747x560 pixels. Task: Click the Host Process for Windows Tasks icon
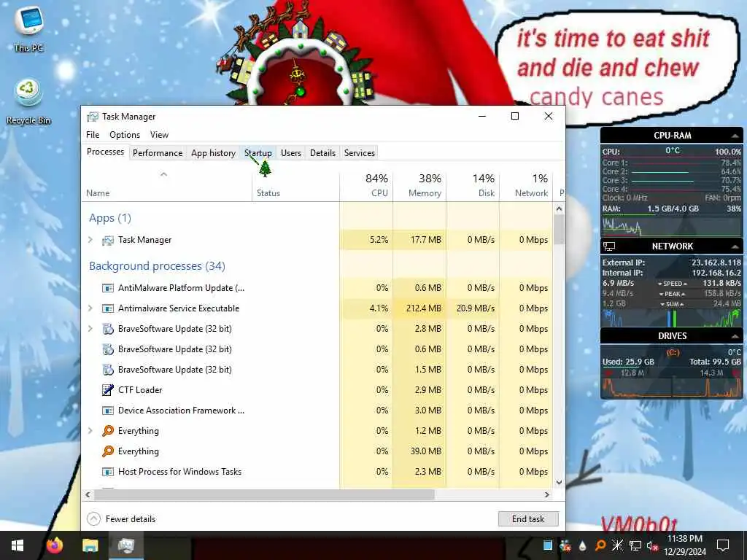pos(108,472)
